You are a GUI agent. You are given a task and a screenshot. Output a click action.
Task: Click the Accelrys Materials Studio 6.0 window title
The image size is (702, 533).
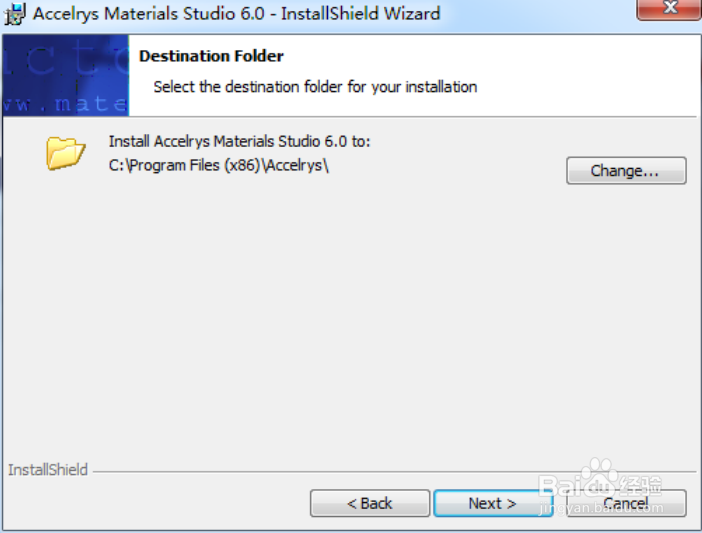149,13
